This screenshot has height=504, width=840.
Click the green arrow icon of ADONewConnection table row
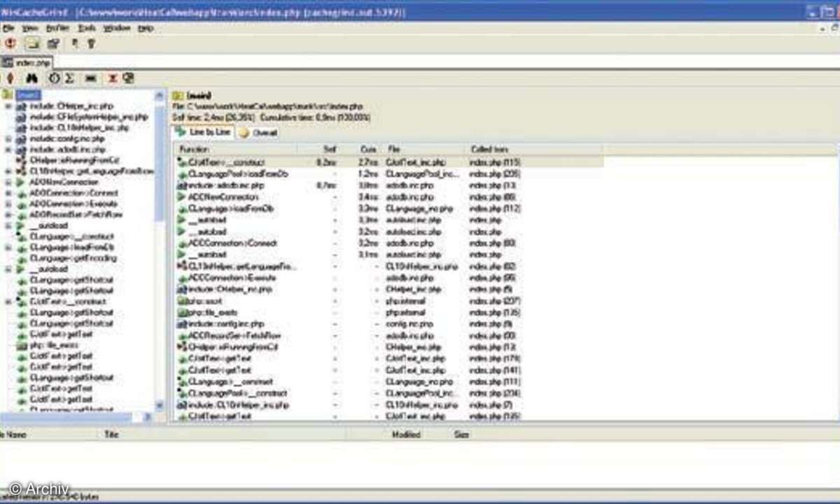point(181,197)
